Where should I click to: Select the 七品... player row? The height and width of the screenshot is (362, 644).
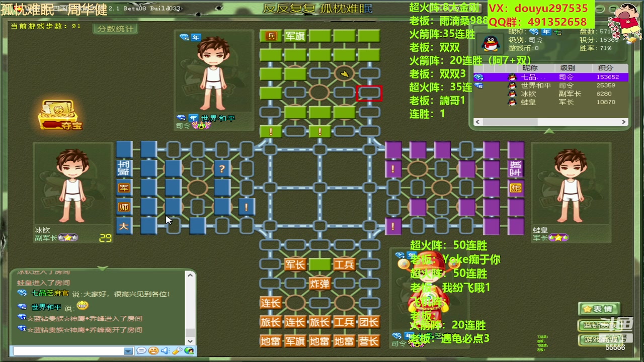[x=550, y=77]
